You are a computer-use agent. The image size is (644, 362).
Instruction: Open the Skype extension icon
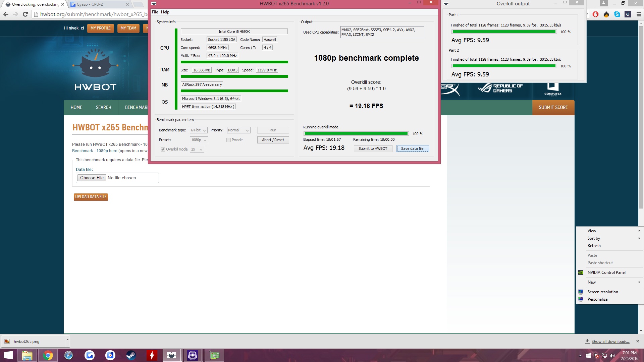pos(617,14)
